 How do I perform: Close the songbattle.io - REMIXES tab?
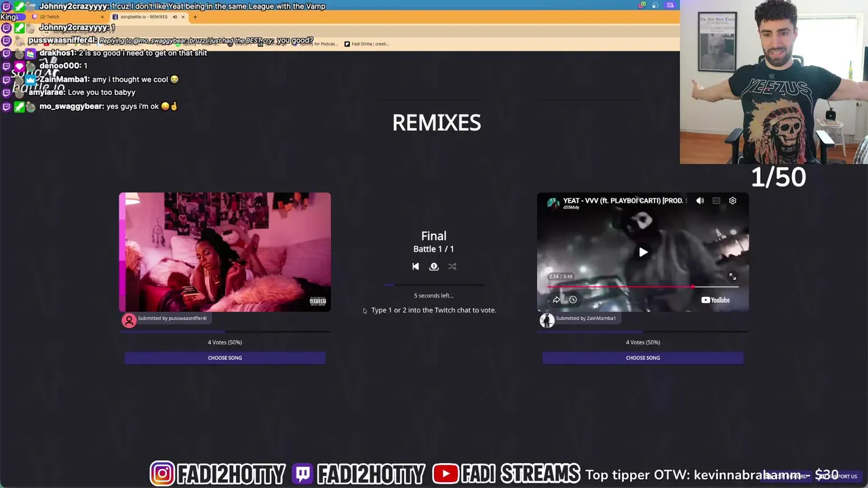[183, 16]
